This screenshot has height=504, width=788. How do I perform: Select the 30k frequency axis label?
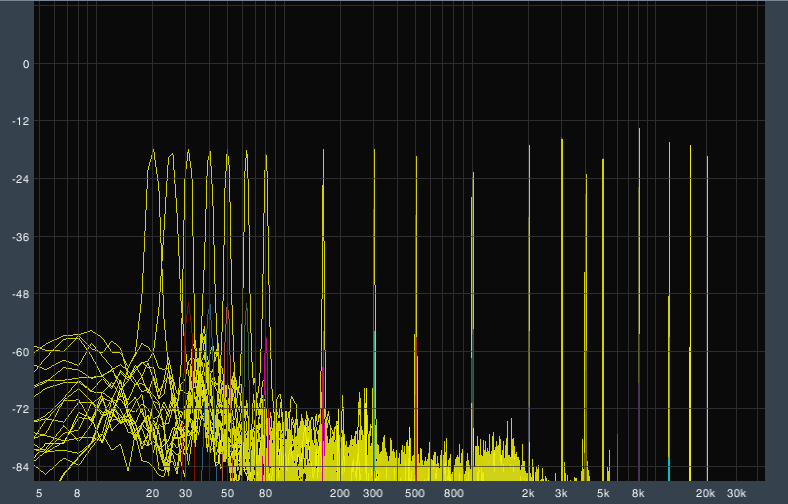click(736, 494)
